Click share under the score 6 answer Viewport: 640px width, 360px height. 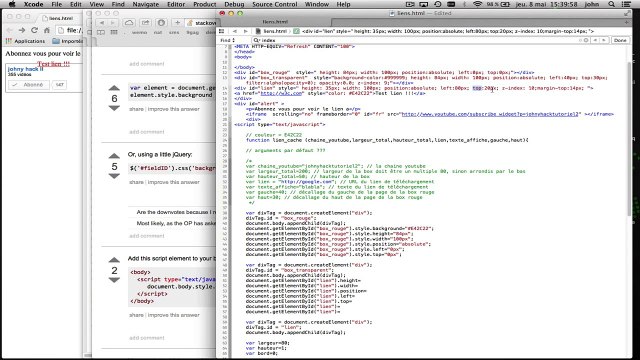tap(136, 109)
